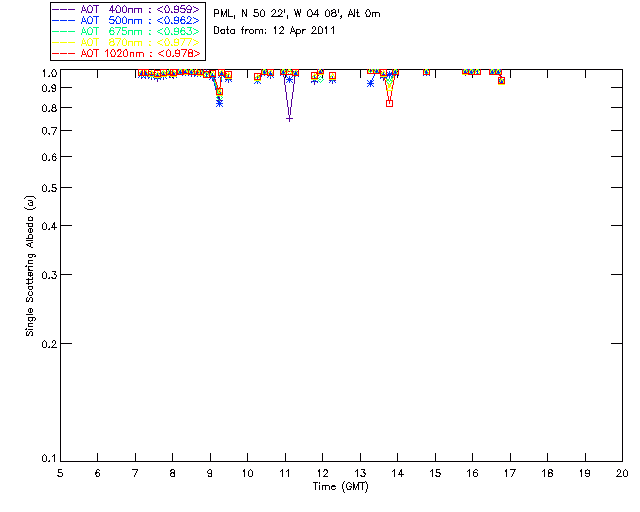Image resolution: width=640 pixels, height=512 pixels.
Task: Click the AOT 870nm legend entry
Action: coord(126,42)
